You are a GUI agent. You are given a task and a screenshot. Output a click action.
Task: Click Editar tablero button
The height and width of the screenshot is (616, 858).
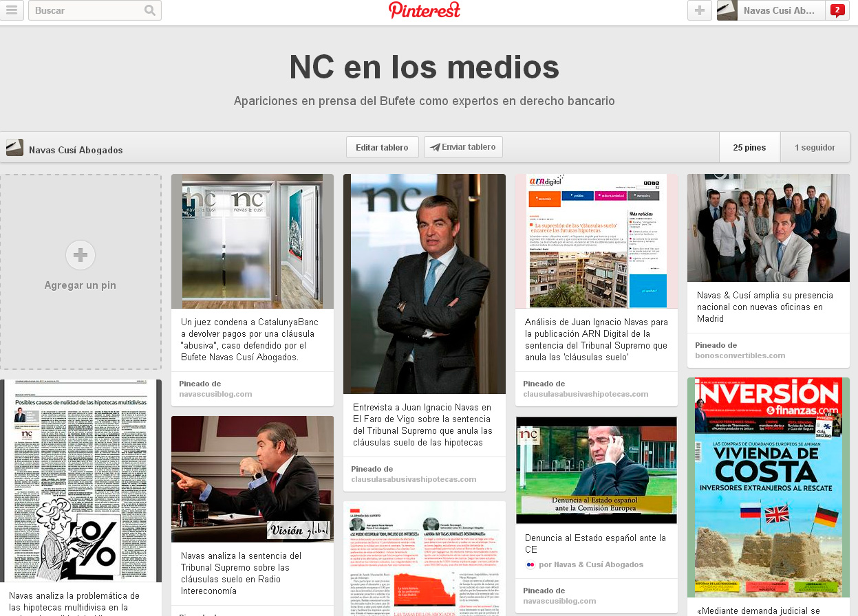(x=382, y=147)
